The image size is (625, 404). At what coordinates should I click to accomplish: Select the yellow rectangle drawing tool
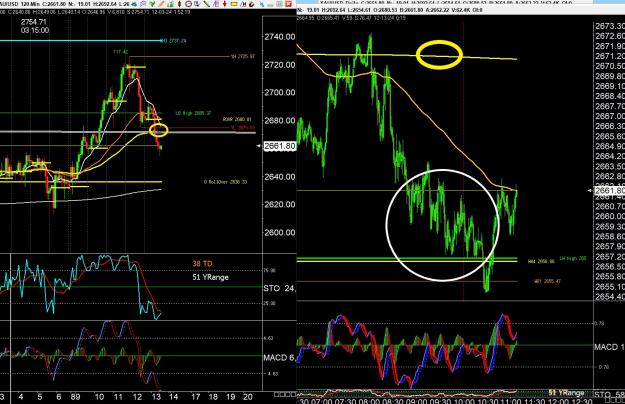coord(234,4)
